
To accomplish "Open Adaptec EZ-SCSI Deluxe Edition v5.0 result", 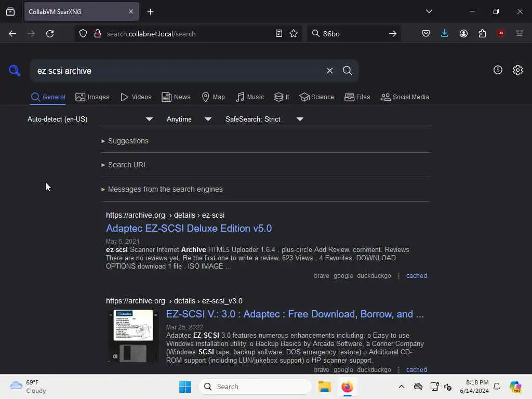I will click(x=189, y=229).
